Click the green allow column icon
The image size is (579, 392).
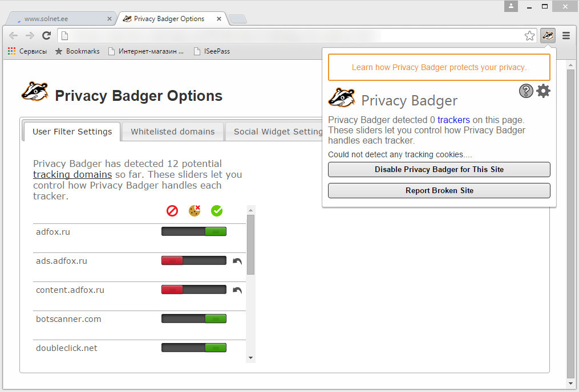(217, 211)
